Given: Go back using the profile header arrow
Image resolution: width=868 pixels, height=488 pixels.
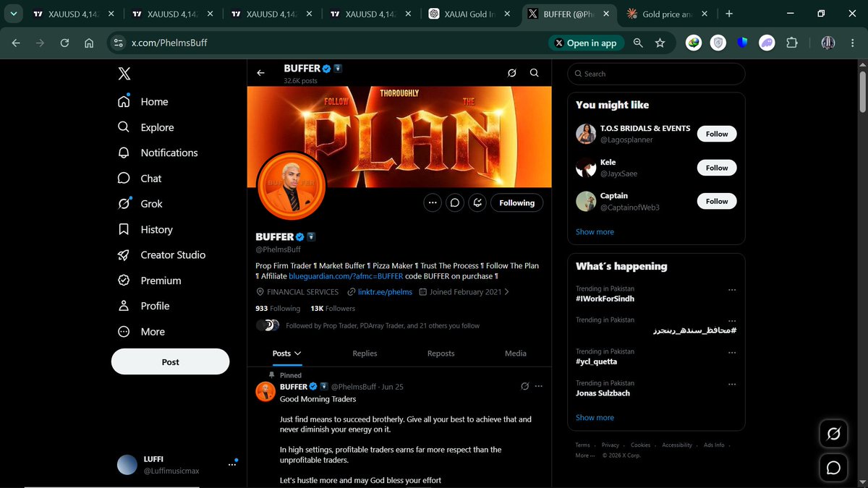Looking at the screenshot, I should tap(261, 72).
